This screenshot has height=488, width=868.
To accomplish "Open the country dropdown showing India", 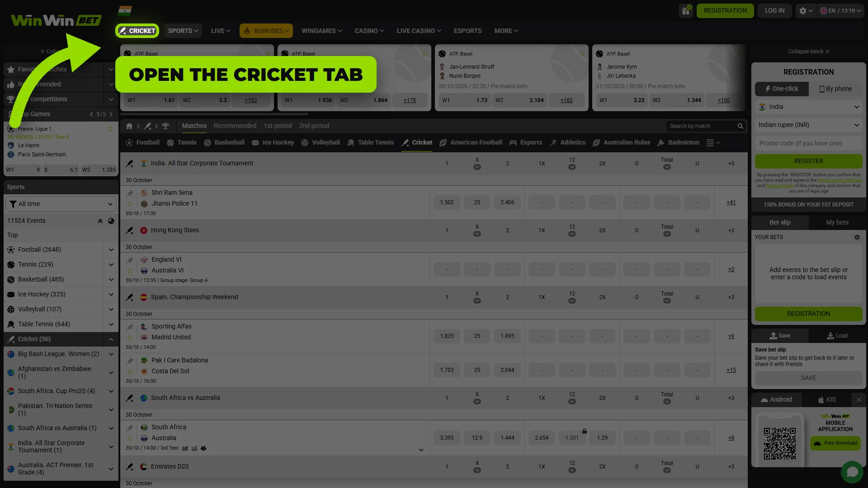I will [808, 107].
